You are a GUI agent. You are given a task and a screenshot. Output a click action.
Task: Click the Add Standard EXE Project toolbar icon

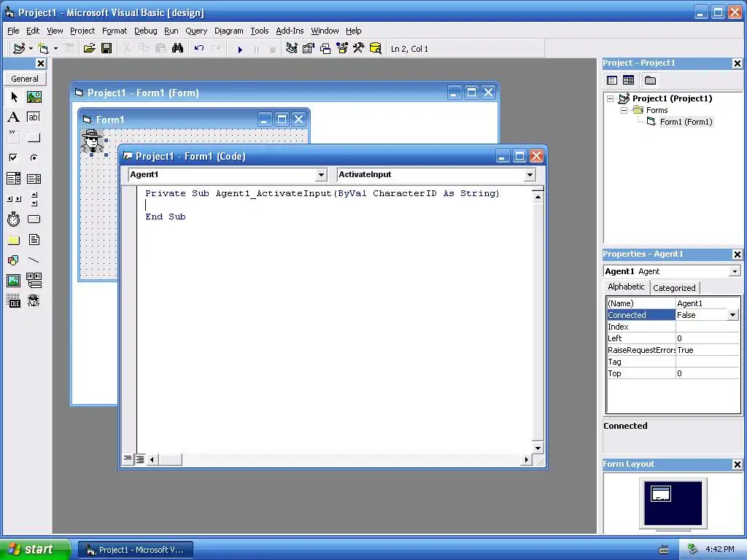click(x=19, y=49)
